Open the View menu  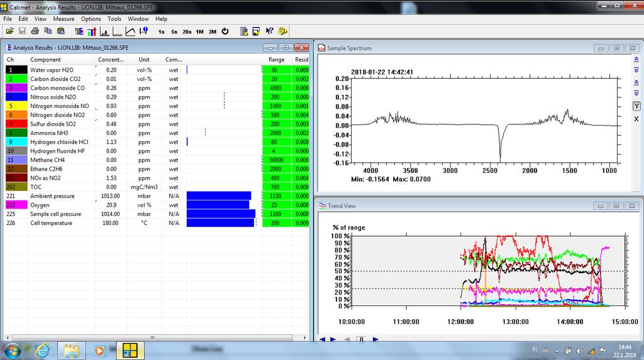click(x=40, y=19)
